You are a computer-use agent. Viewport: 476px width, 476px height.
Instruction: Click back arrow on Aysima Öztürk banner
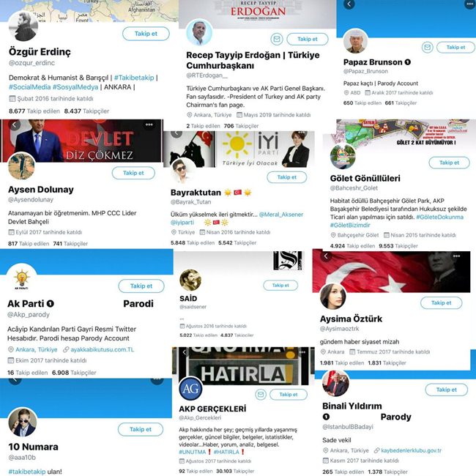[x=326, y=256]
